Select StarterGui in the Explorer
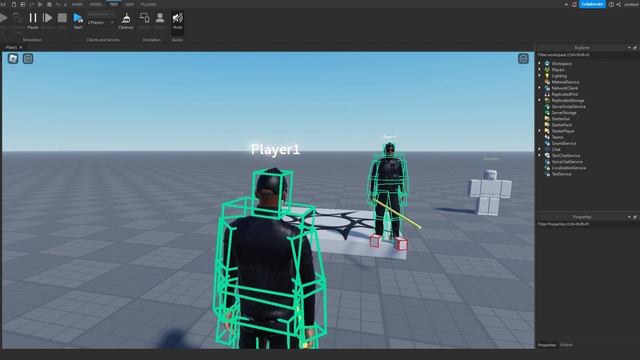 click(560, 119)
